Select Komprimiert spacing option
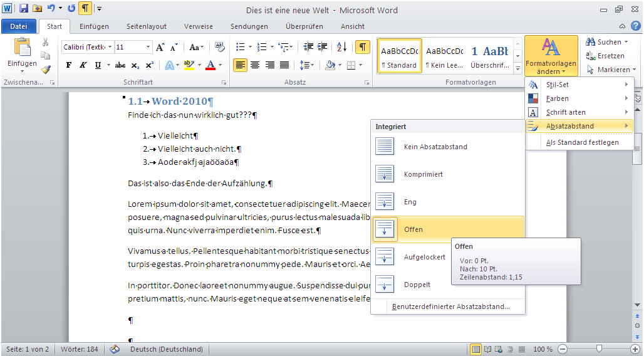 pos(448,174)
